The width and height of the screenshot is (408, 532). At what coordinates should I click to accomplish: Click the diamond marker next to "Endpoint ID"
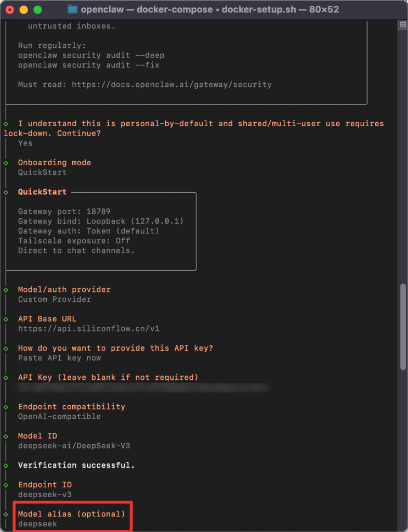click(x=7, y=485)
